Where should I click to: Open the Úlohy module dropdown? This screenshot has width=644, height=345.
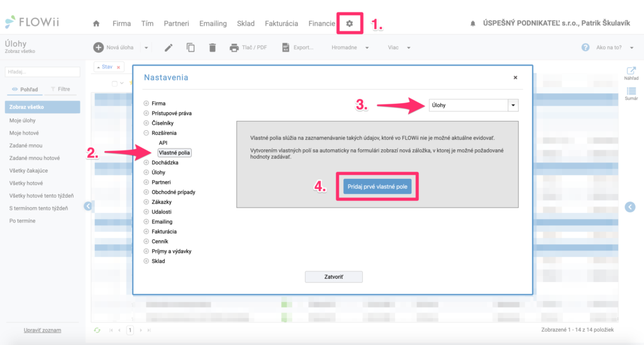tap(513, 105)
